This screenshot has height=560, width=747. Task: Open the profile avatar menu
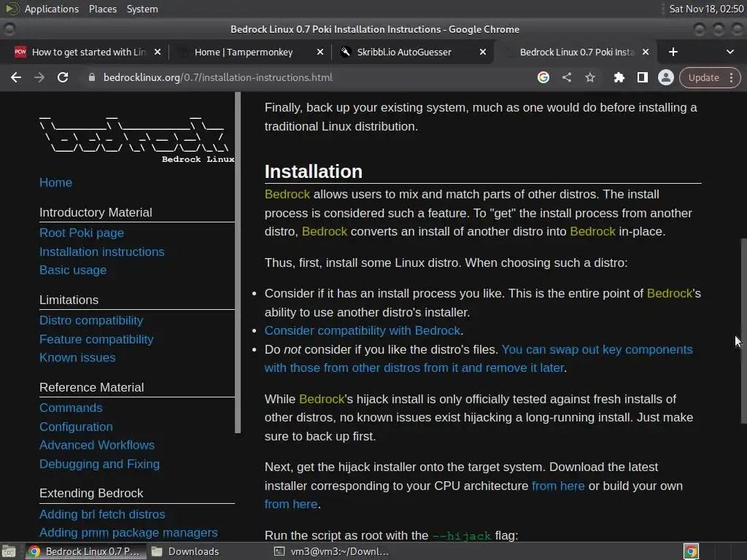click(x=665, y=77)
